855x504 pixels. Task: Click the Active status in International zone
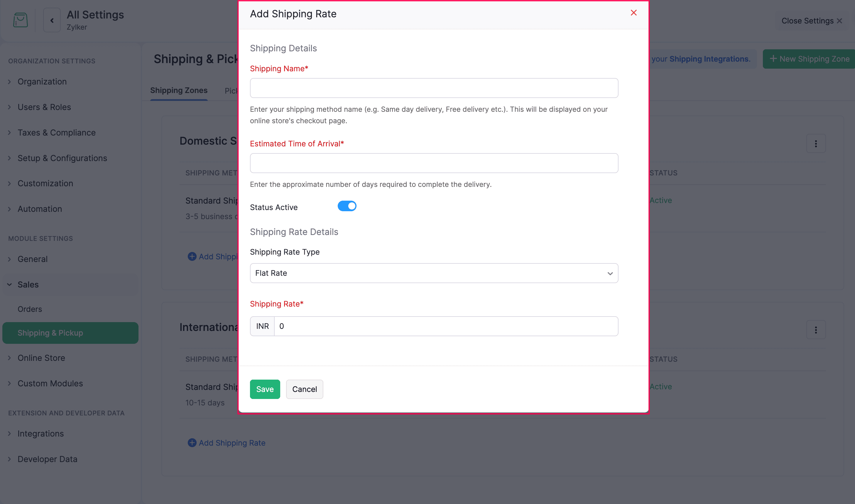coord(661,387)
